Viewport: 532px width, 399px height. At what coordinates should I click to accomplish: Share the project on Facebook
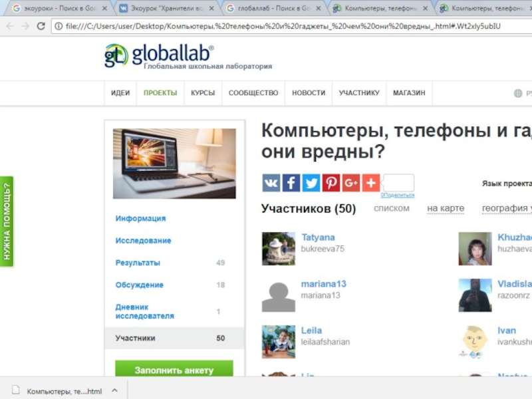(291, 183)
